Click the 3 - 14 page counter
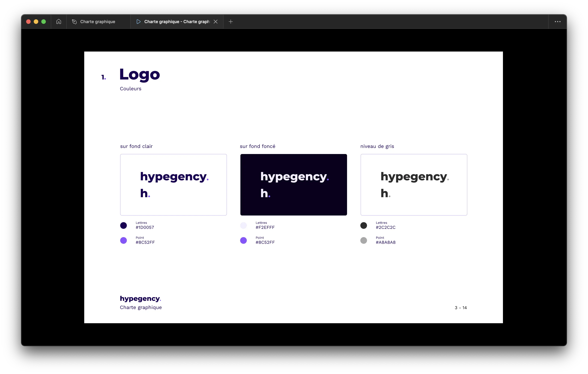 461,307
